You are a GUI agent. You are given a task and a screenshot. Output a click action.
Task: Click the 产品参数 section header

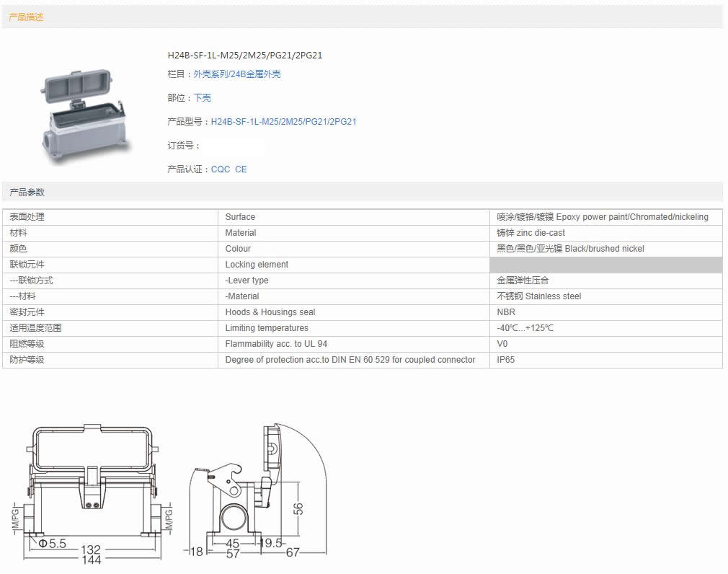tap(27, 193)
